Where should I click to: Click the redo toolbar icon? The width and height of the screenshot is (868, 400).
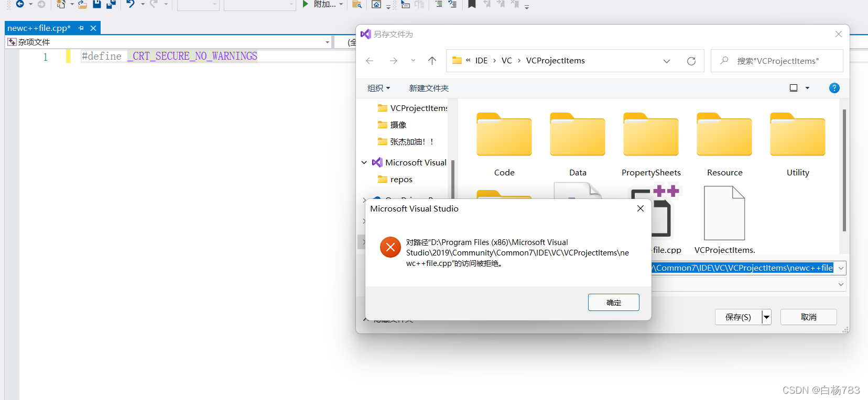tap(154, 4)
